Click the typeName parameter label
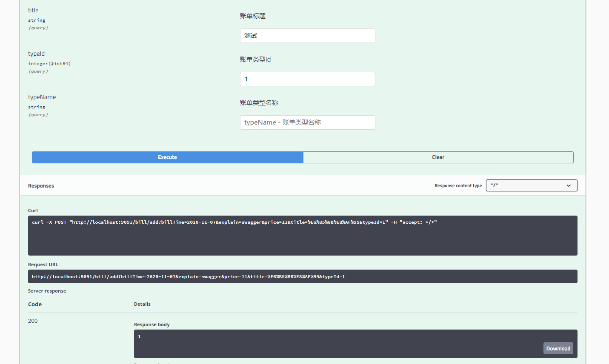 click(x=42, y=97)
